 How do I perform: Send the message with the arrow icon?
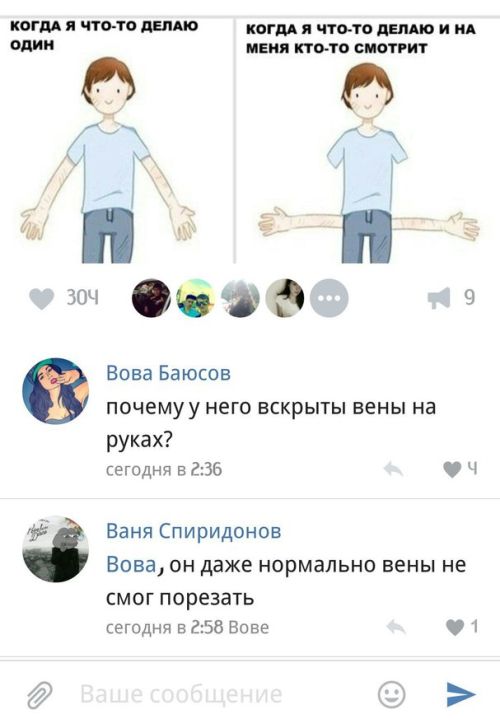[x=461, y=694]
